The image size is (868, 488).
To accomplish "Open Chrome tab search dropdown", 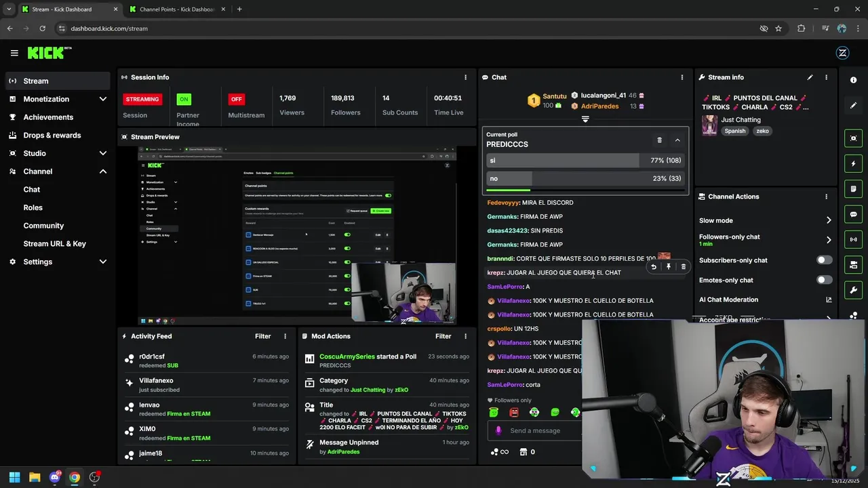I will pyautogui.click(x=8, y=9).
